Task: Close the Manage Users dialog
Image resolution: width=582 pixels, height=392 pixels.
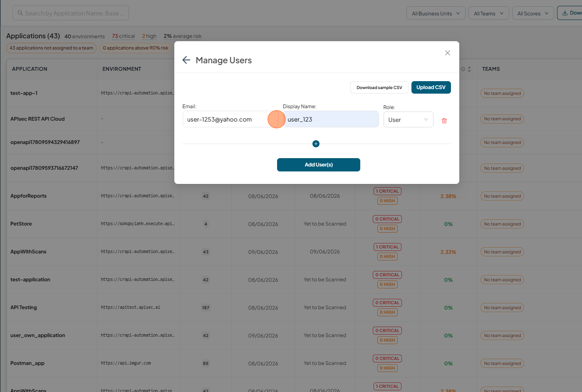Action: tap(448, 53)
